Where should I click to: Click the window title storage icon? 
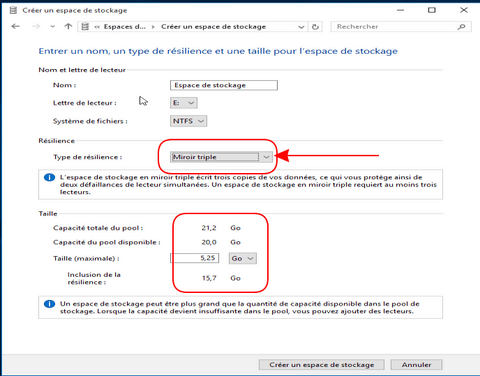[x=13, y=10]
